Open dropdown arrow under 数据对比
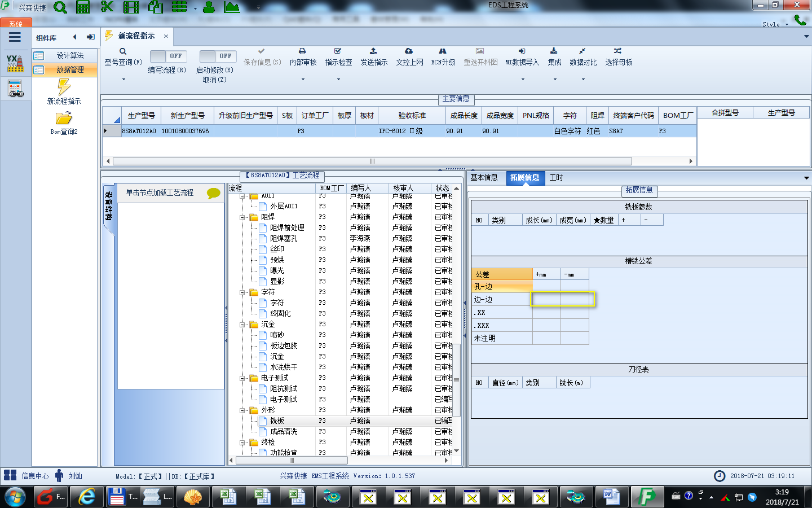This screenshot has width=812, height=508. [x=583, y=79]
